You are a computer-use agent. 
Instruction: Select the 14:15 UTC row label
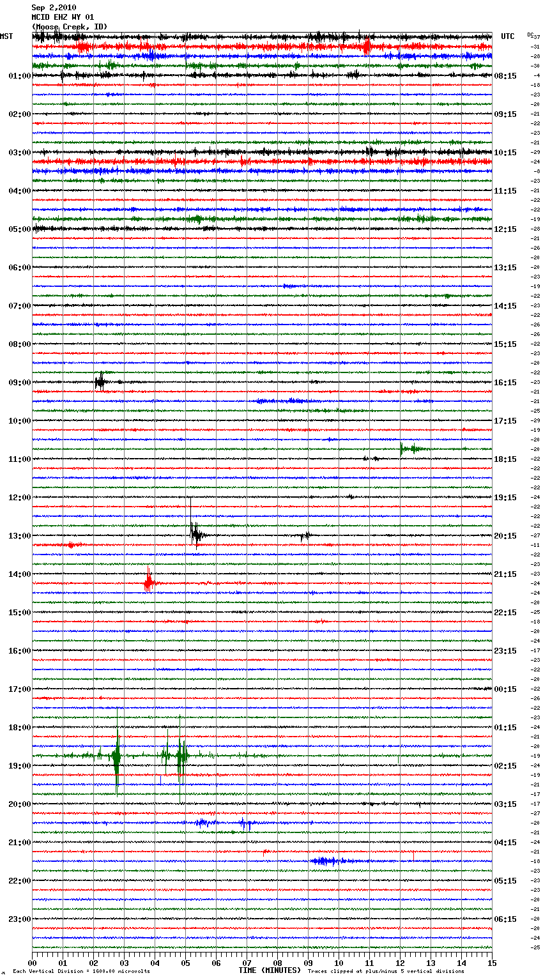(505, 306)
